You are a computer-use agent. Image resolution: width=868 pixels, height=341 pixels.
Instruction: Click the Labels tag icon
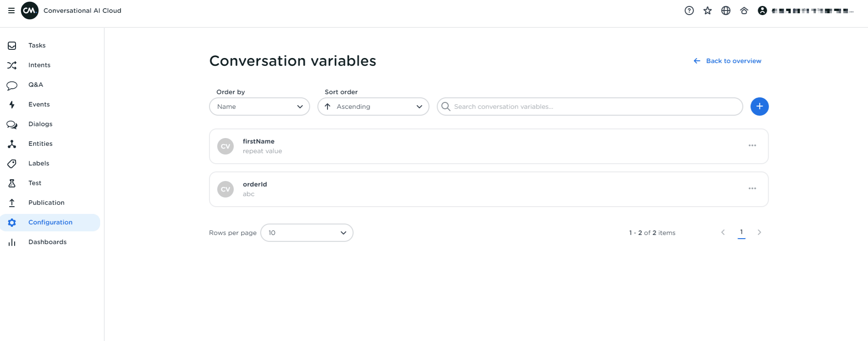click(11, 163)
